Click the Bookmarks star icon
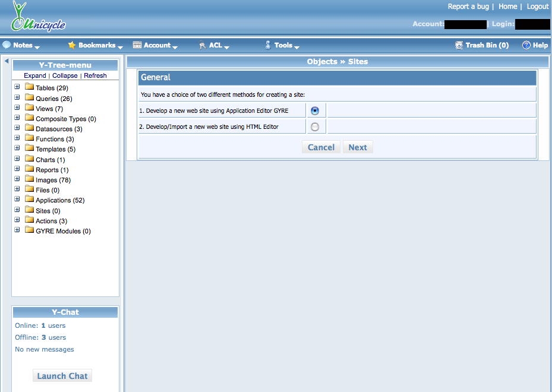 pyautogui.click(x=72, y=45)
